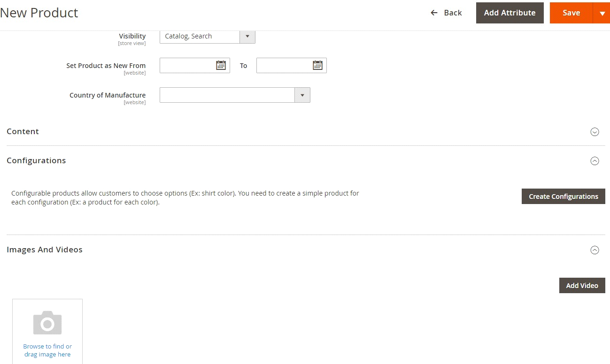The height and width of the screenshot is (364, 610).
Task: Expand the Content section
Action: tap(595, 132)
